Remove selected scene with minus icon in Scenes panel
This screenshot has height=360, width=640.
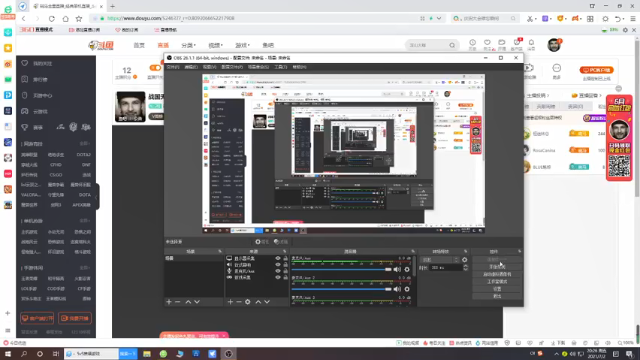coord(178,302)
